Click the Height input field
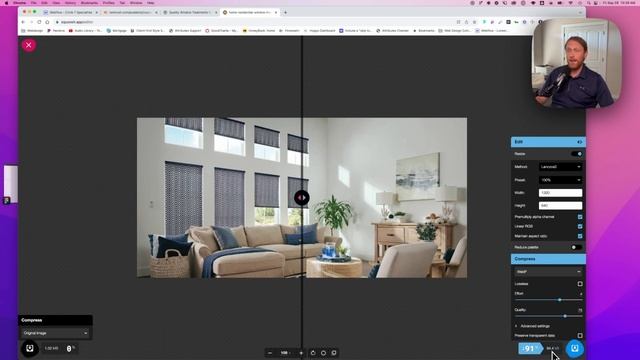640x360 pixels. pyautogui.click(x=560, y=206)
